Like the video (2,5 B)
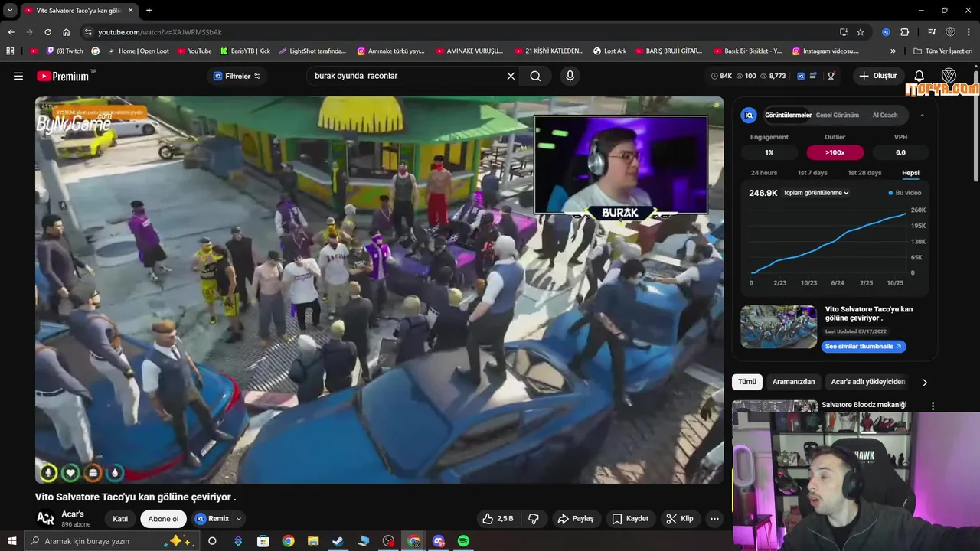The height and width of the screenshot is (551, 980). 498,519
